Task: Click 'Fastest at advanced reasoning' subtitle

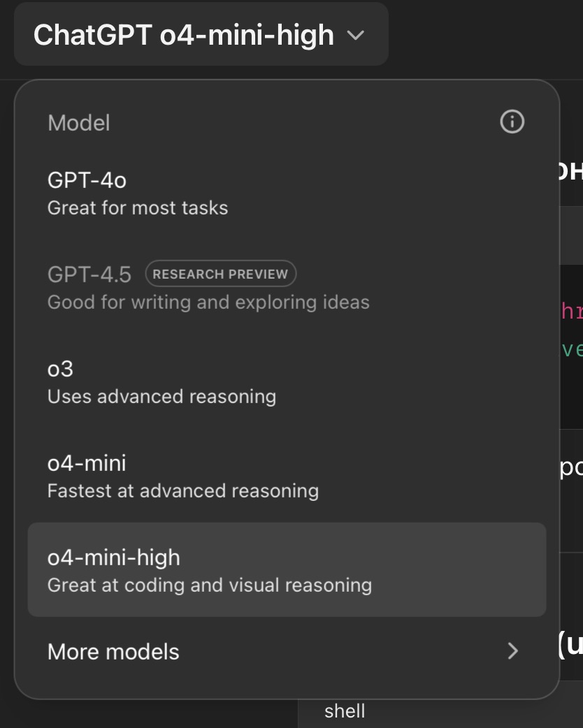Action: coord(183,491)
